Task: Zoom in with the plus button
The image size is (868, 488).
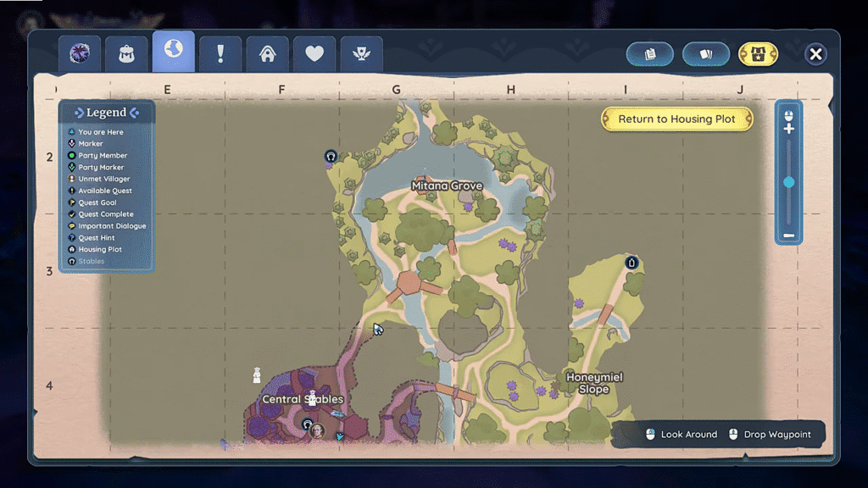Action: coord(789,129)
